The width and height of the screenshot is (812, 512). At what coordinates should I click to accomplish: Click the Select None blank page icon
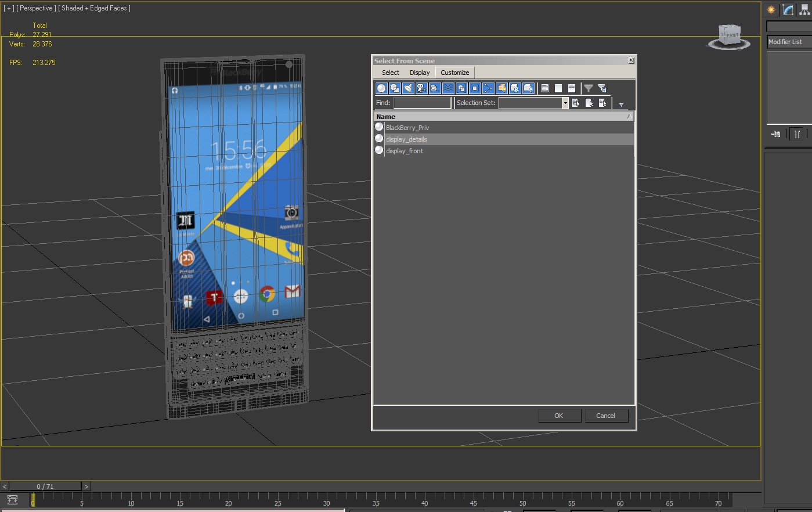[558, 88]
